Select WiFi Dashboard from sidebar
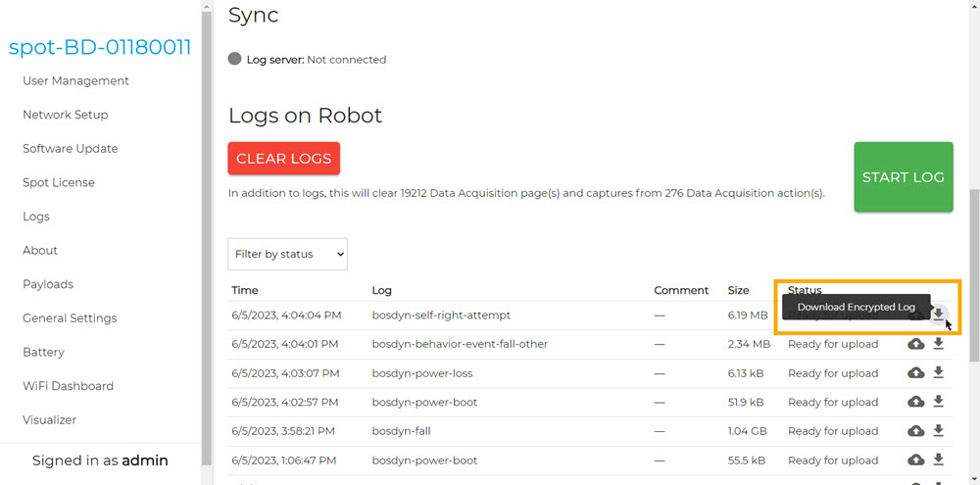This screenshot has width=980, height=485. 68,386
